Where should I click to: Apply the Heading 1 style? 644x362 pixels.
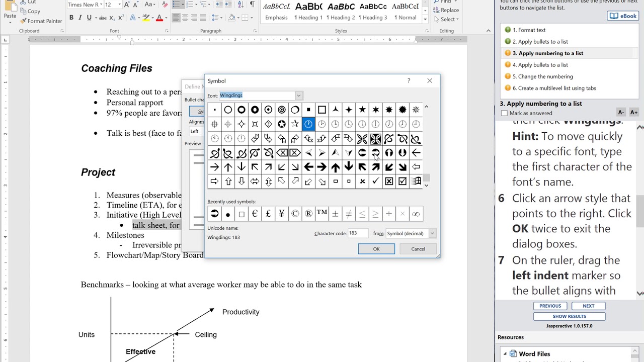click(309, 11)
